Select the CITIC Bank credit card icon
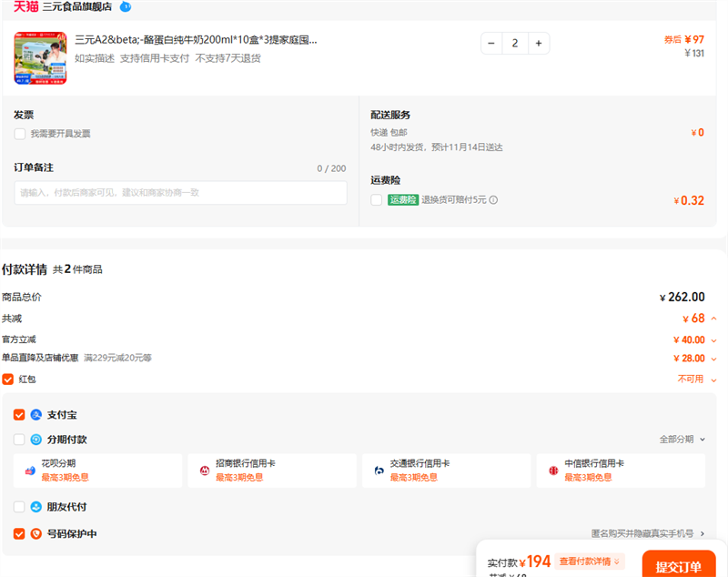 tap(553, 471)
